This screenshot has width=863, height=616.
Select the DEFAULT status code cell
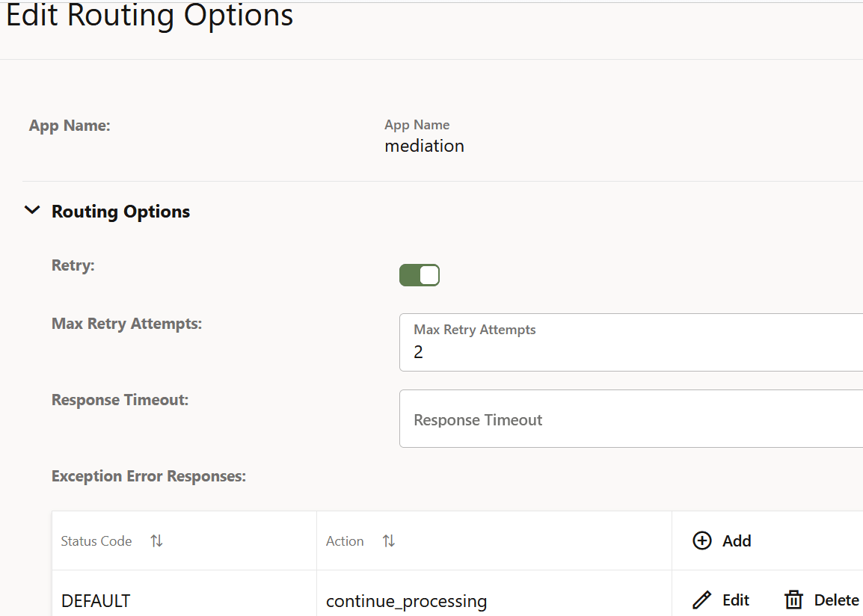click(96, 601)
